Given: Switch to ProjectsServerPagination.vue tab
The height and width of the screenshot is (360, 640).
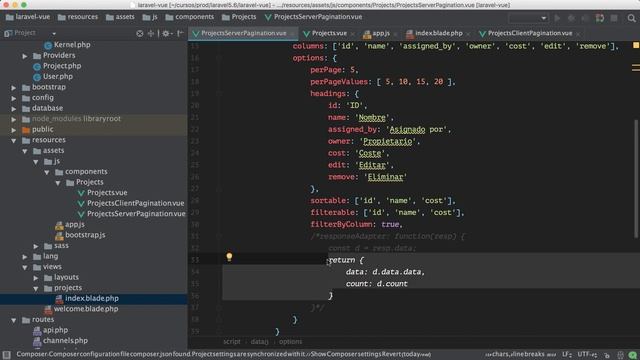Looking at the screenshot, I should click(244, 33).
